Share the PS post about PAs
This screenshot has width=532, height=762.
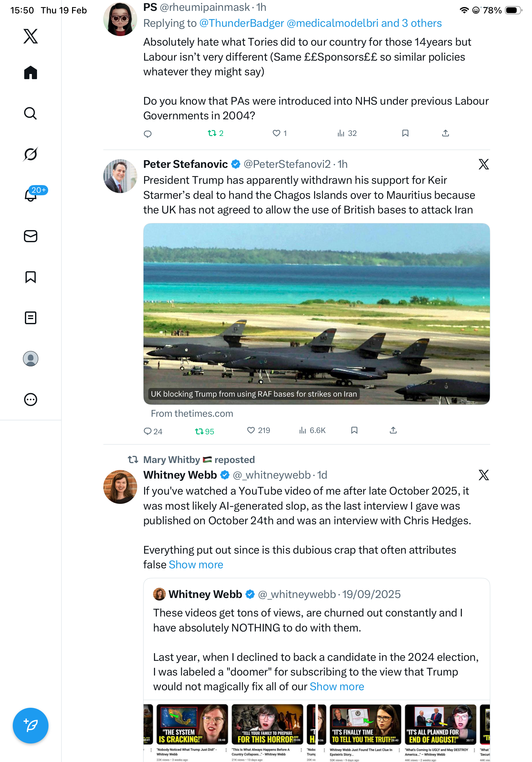pos(446,133)
